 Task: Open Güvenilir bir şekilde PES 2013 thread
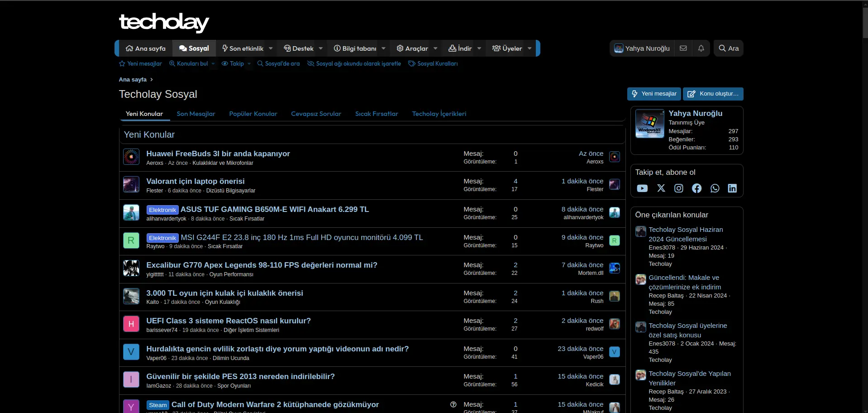[240, 376]
